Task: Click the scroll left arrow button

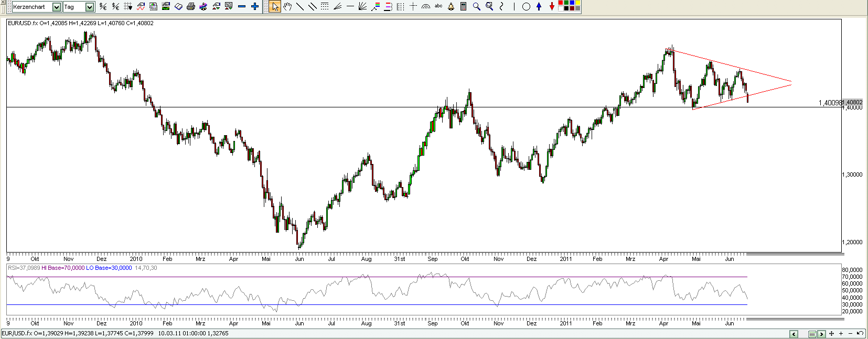Action: click(794, 334)
